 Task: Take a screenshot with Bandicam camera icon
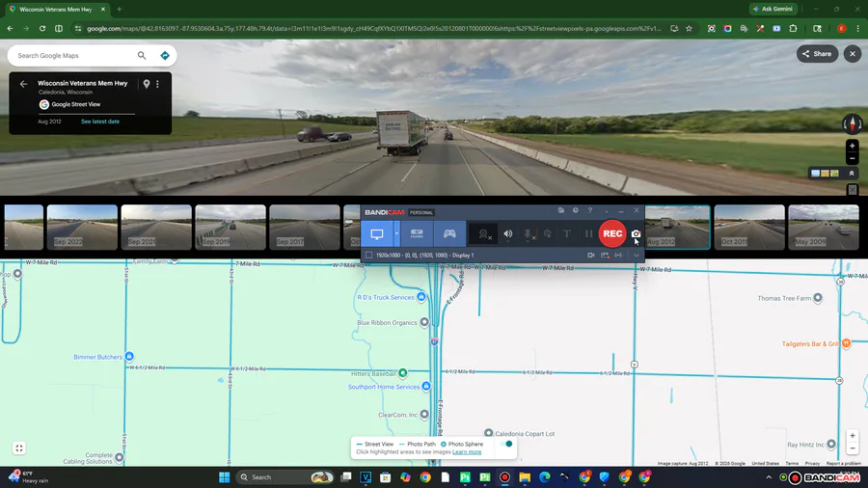point(636,233)
